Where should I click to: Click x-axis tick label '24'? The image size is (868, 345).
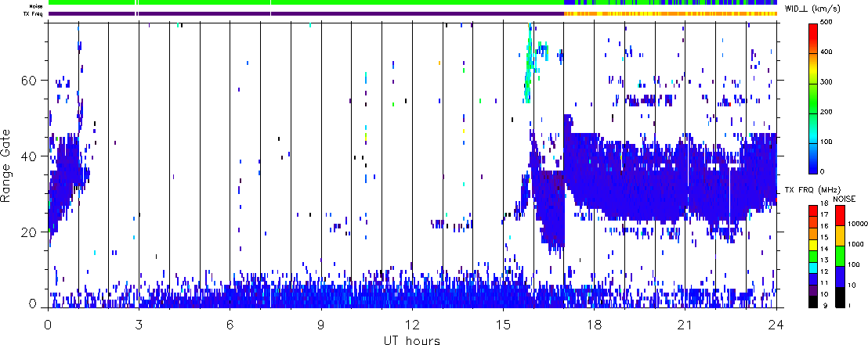tap(776, 324)
